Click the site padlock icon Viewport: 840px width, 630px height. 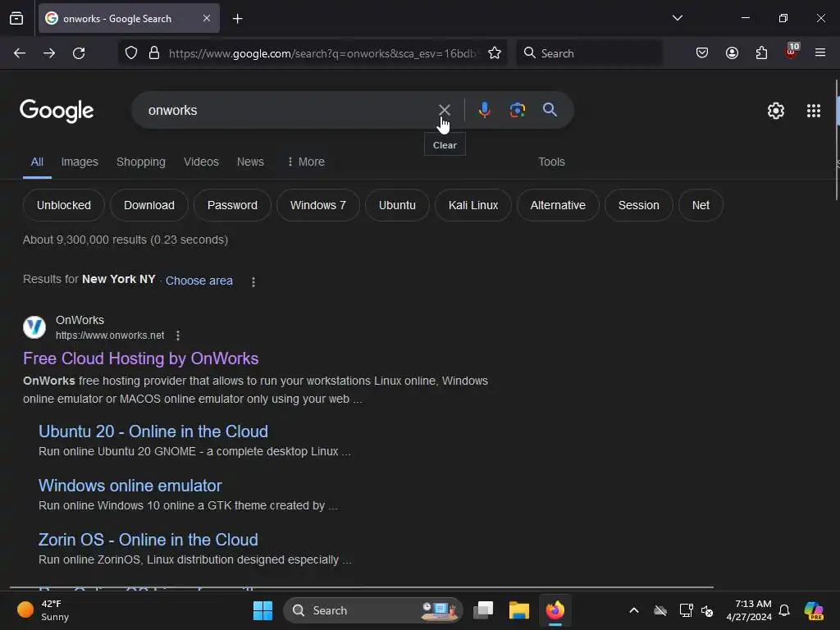coord(154,53)
